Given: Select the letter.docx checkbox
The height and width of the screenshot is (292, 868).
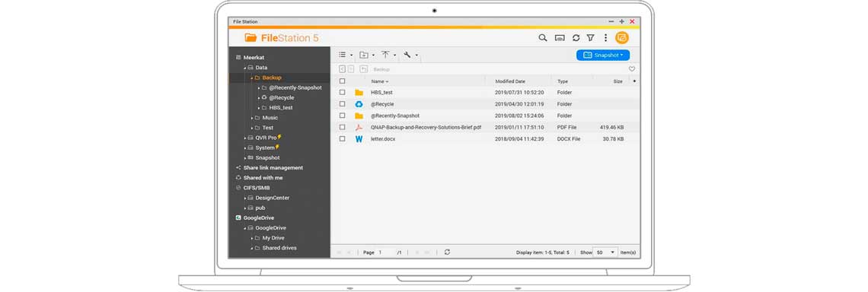Looking at the screenshot, I should click(342, 139).
